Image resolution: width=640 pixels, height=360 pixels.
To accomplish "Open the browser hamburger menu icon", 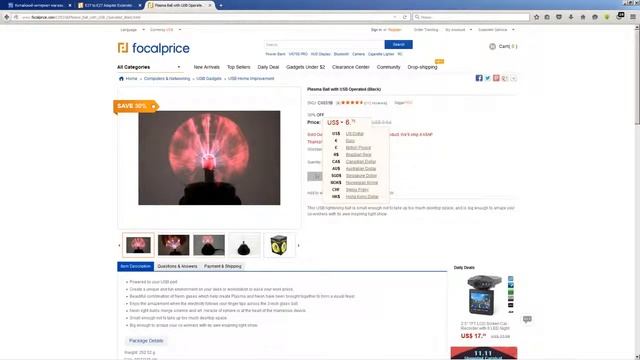I will click(x=633, y=17).
